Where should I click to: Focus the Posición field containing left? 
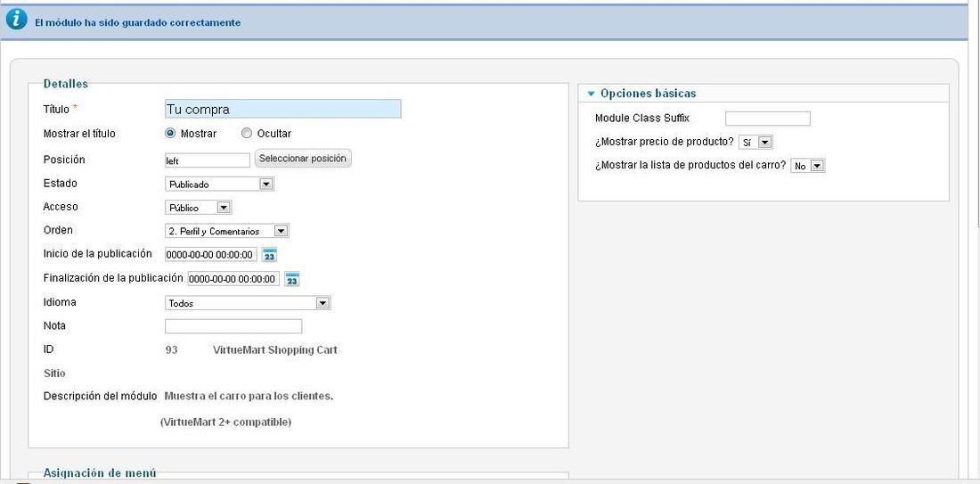[208, 160]
